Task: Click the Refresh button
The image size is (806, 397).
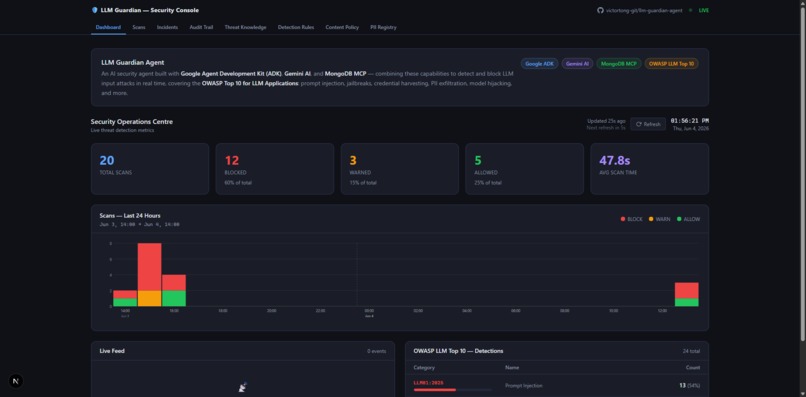Action: coord(648,124)
